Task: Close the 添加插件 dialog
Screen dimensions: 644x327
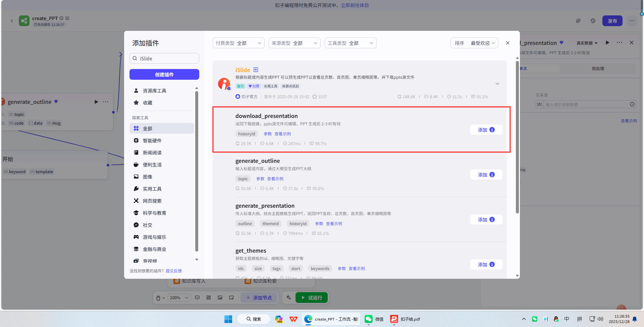Action: click(x=508, y=43)
